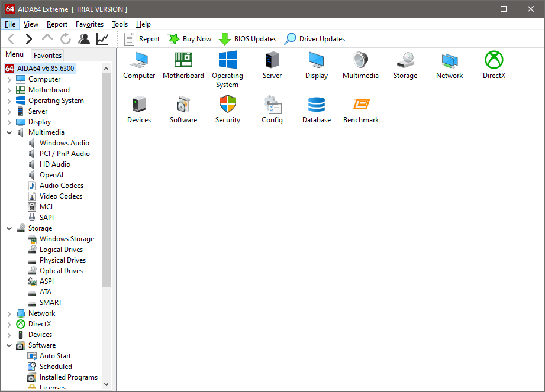Open the sensor graph toolbar icon

[x=102, y=38]
